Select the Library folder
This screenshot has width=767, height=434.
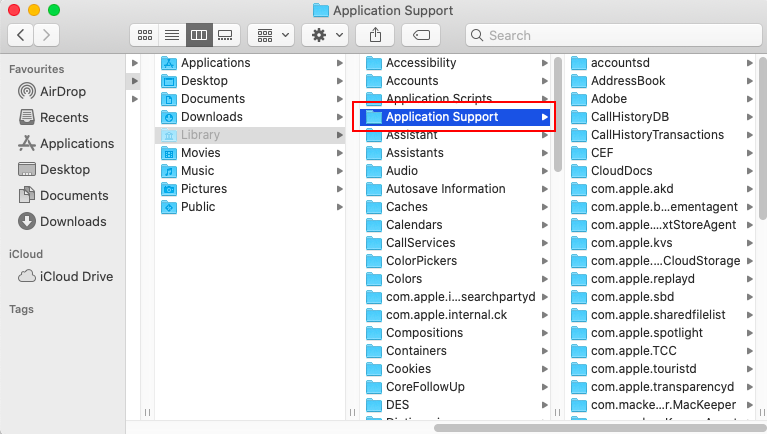[x=249, y=135]
